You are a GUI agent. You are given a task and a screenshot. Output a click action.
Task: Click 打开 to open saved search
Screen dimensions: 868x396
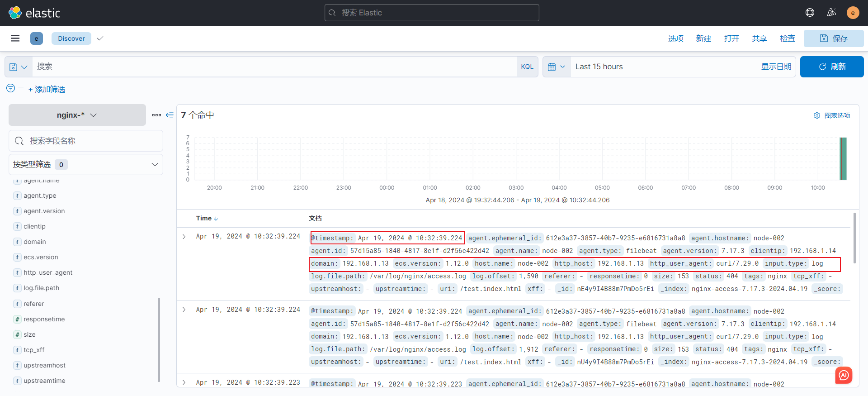(x=731, y=38)
